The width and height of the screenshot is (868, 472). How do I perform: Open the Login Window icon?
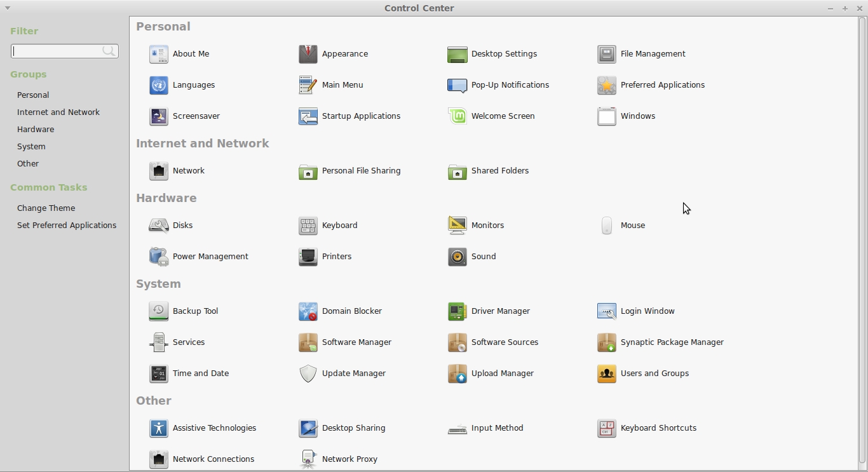(606, 311)
